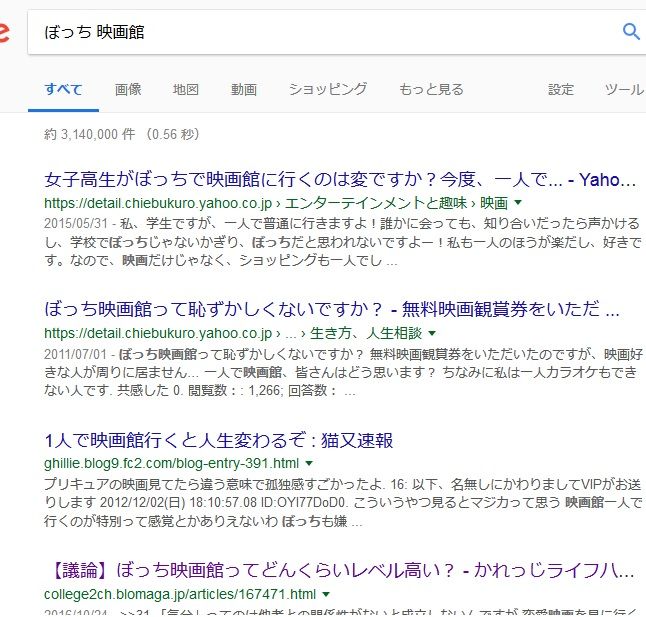The image size is (646, 617).
Task: Open result ぼっち映画館って恥ずかしくないですか
Action: click(332, 309)
